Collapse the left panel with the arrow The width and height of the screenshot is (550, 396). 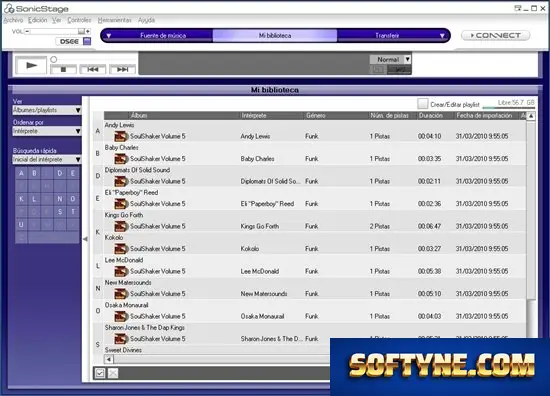coord(85,239)
